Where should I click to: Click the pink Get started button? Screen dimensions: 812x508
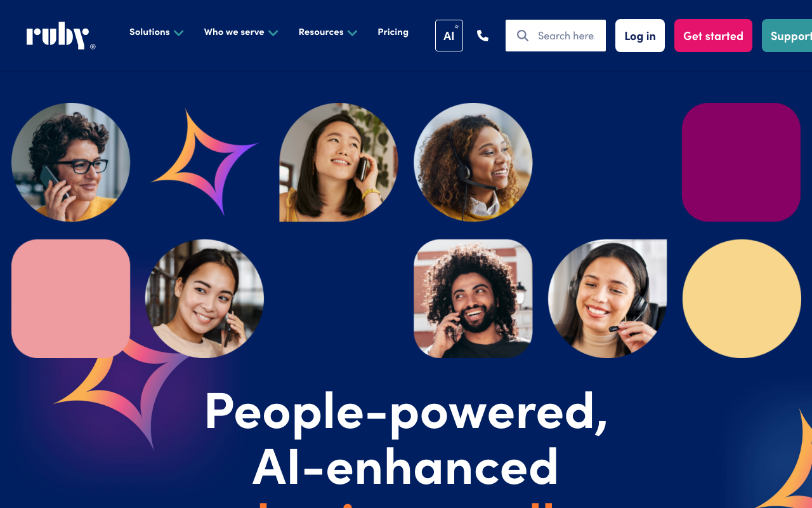tap(713, 36)
